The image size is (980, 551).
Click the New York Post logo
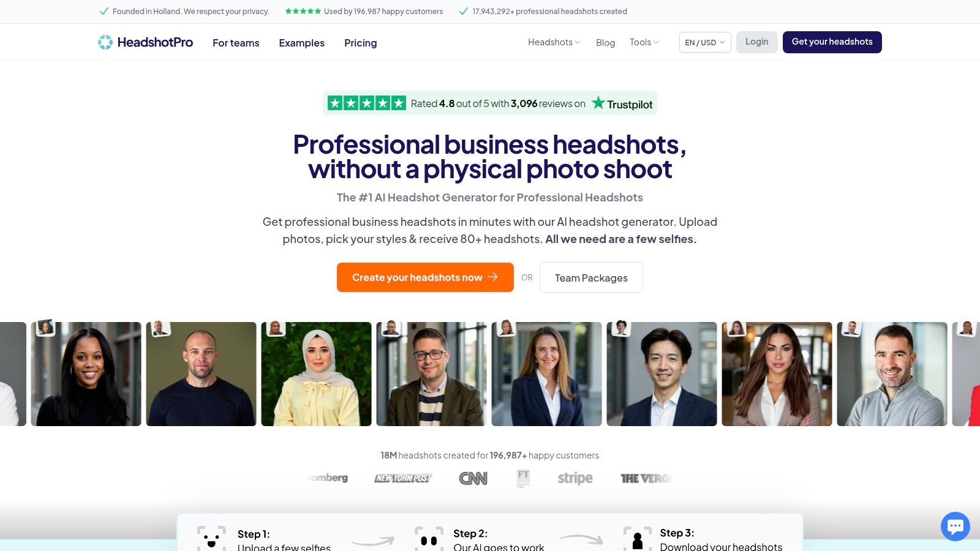[404, 478]
